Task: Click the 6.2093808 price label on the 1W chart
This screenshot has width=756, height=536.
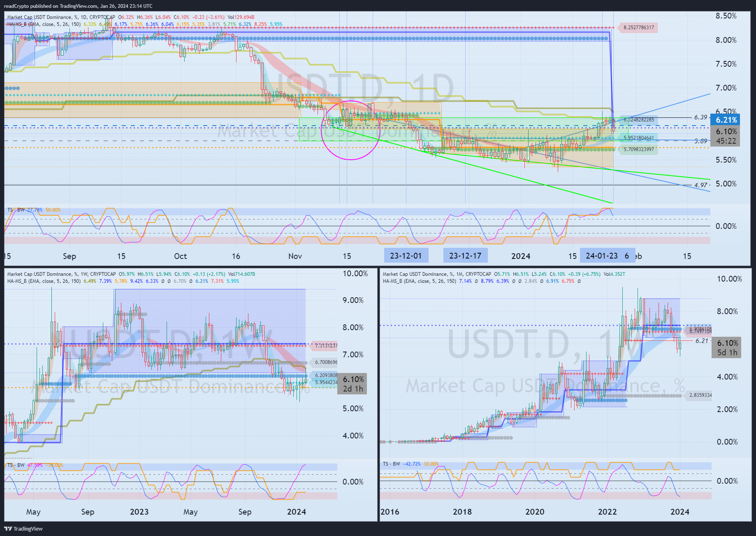Action: click(x=325, y=375)
